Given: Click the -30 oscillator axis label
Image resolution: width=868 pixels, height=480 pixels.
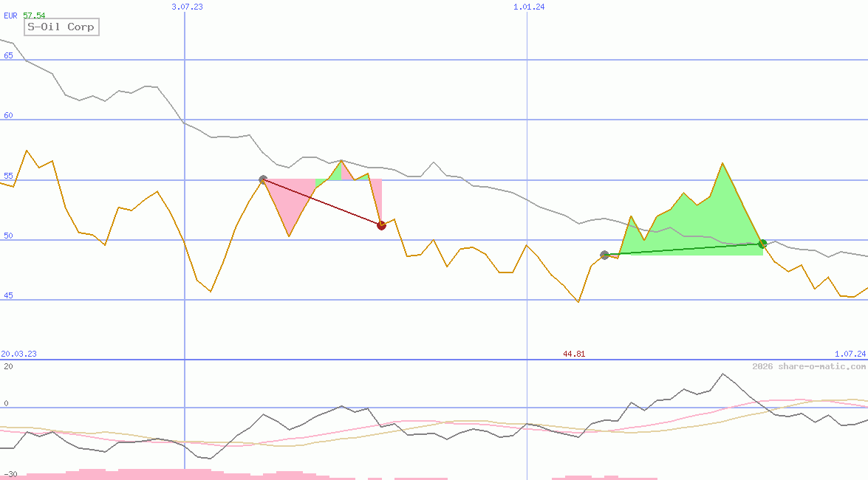Looking at the screenshot, I should 10,473.
